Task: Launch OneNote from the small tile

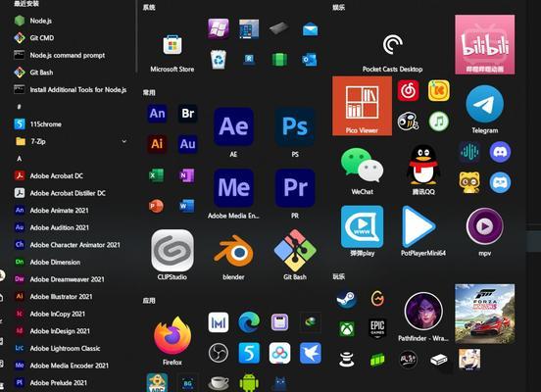Action: click(187, 175)
